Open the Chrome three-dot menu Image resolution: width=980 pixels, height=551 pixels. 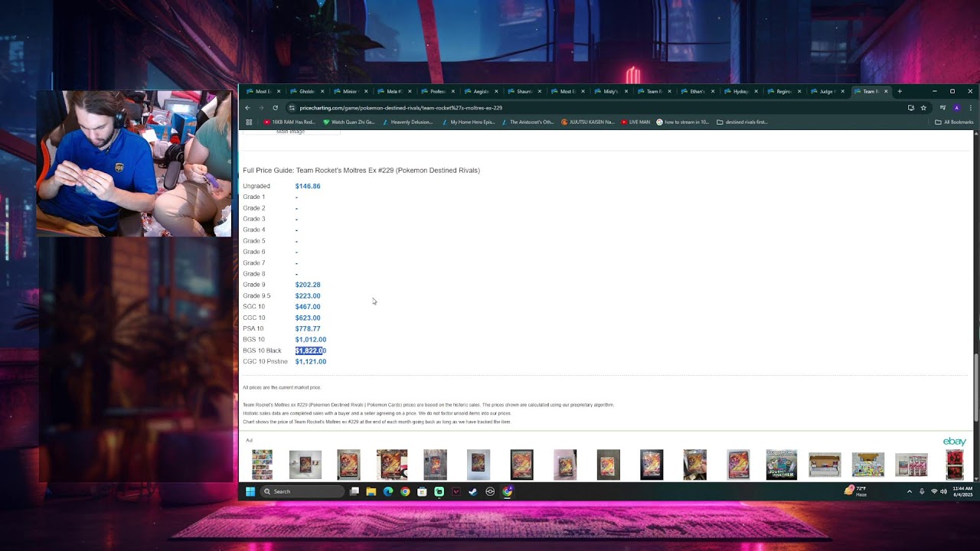pyautogui.click(x=970, y=108)
